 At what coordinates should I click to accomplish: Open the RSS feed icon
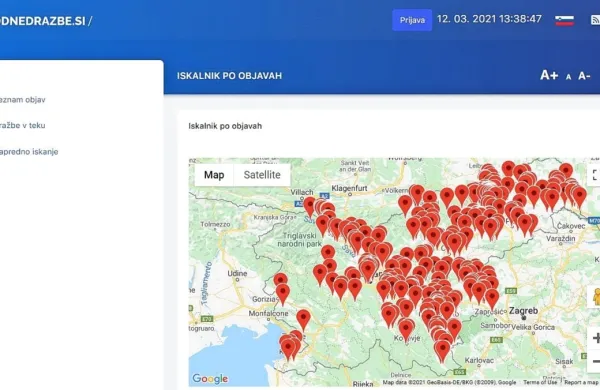595,20
